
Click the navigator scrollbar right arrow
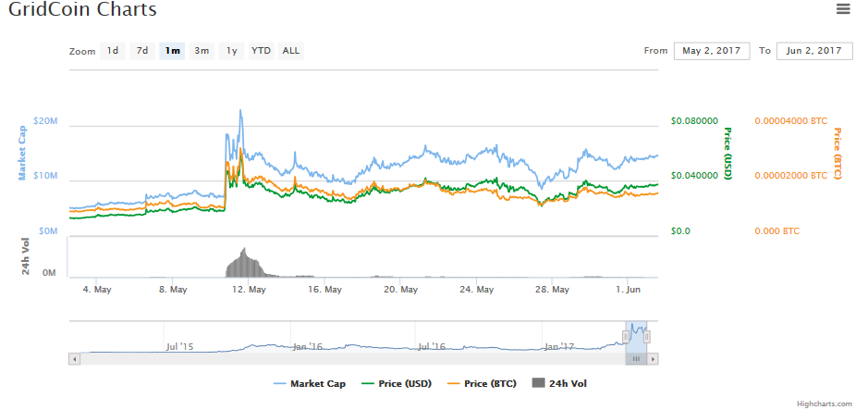(x=654, y=359)
